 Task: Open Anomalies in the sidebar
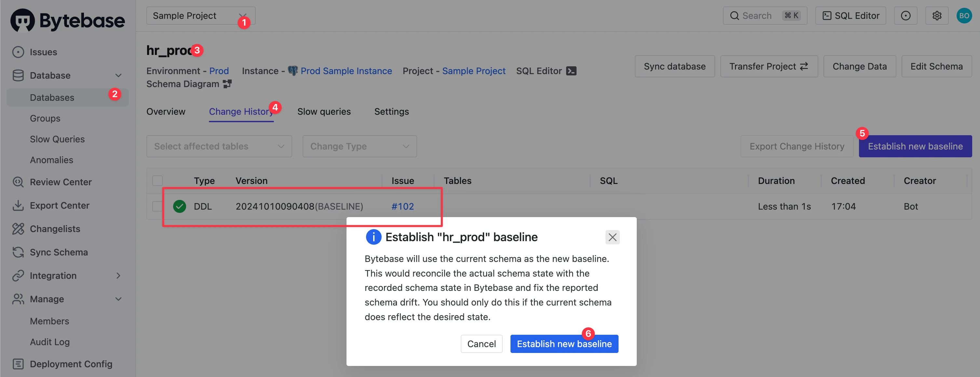coord(51,160)
